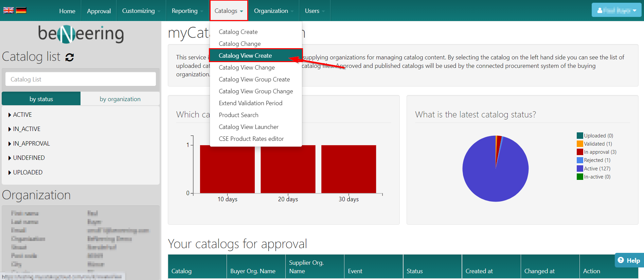Open the user account dropdown

(616, 10)
